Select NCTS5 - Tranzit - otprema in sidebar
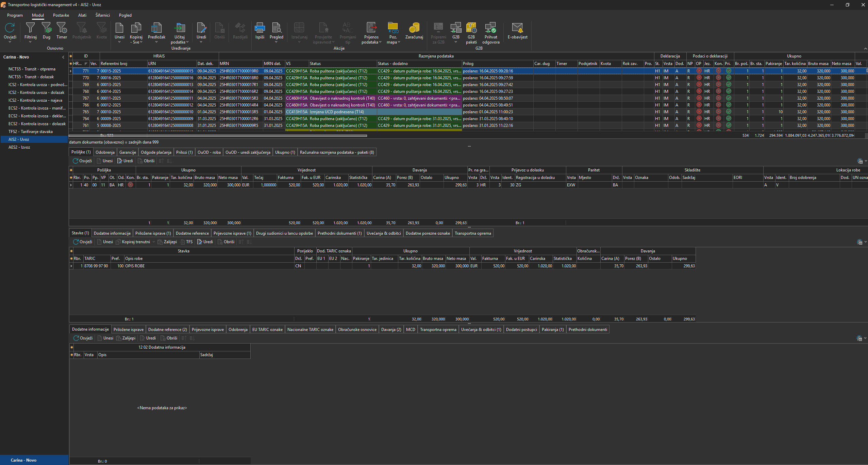868x465 pixels. (32, 69)
